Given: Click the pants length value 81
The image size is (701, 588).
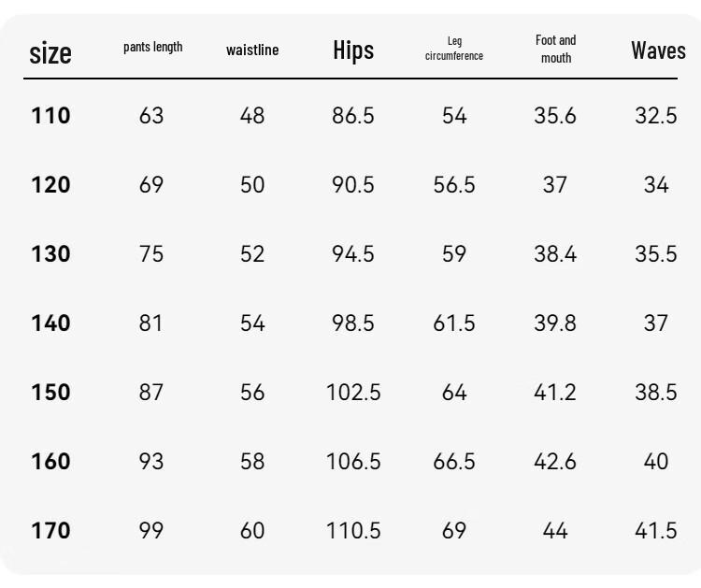Looking at the screenshot, I should [151, 323].
